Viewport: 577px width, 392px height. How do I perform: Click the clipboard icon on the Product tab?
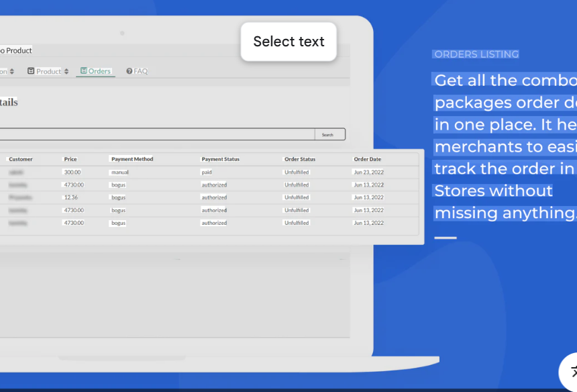tap(32, 70)
